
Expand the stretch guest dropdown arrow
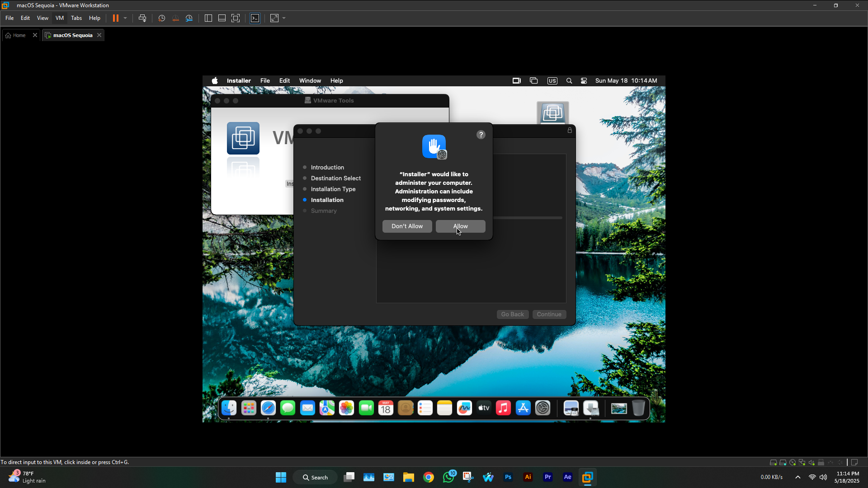(x=284, y=18)
